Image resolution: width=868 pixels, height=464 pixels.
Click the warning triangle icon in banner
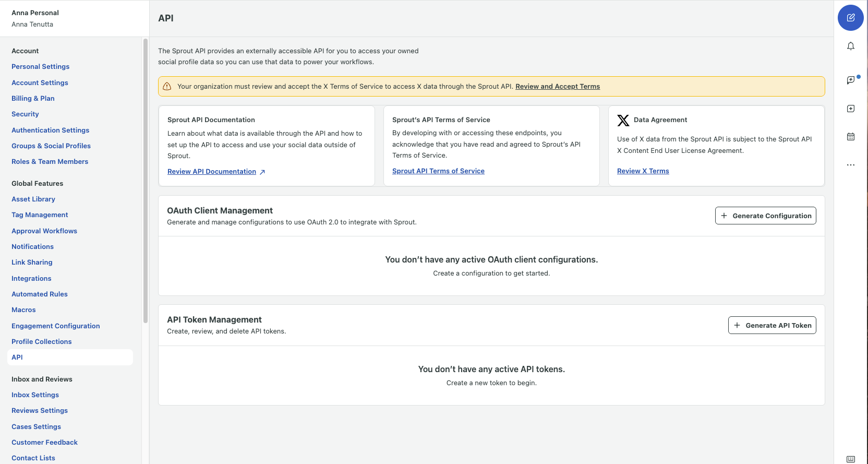pyautogui.click(x=167, y=86)
